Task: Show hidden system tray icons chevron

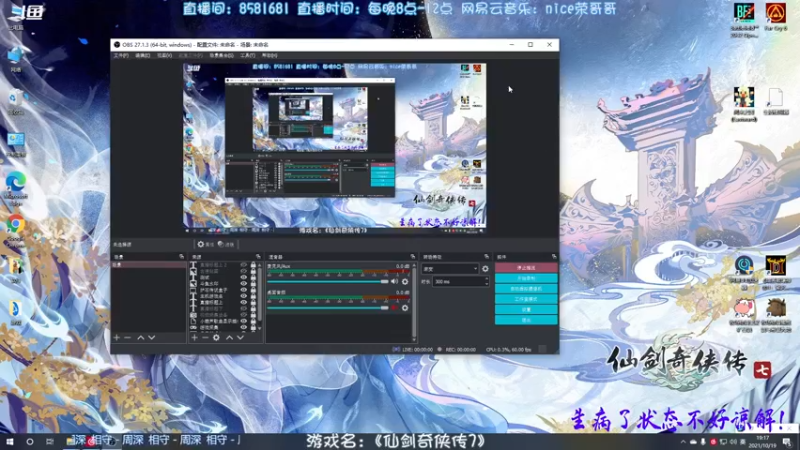Action: [x=683, y=442]
